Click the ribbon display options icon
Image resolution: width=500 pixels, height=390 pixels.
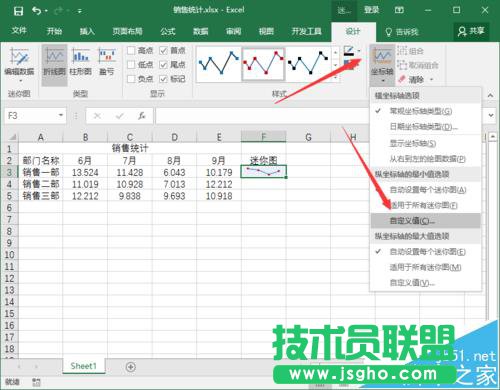tap(400, 10)
